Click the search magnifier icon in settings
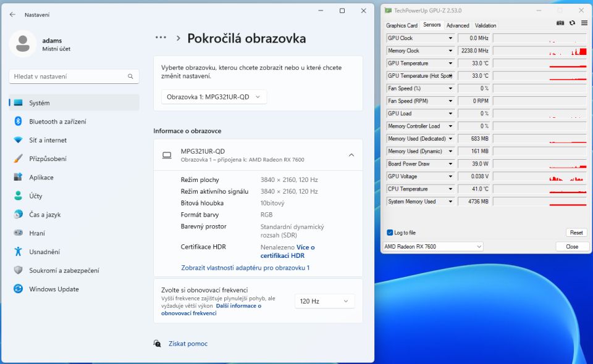 [130, 77]
